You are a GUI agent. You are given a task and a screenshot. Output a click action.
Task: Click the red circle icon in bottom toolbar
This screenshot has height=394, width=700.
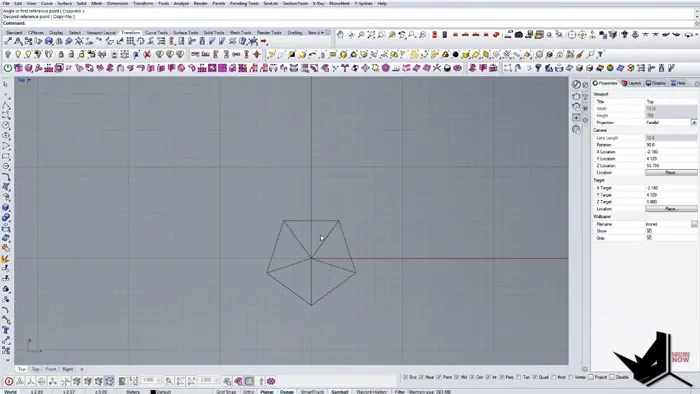pyautogui.click(x=8, y=381)
